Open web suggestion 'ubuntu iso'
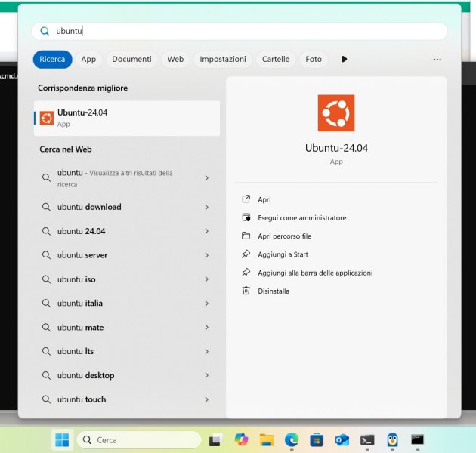This screenshot has height=453, width=476. [x=127, y=279]
